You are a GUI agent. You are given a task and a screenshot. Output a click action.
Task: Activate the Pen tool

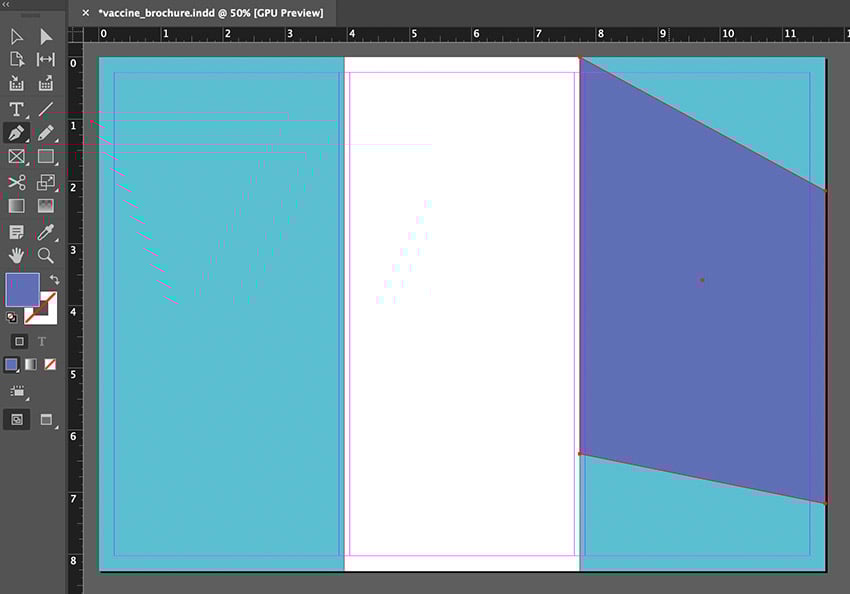17,133
